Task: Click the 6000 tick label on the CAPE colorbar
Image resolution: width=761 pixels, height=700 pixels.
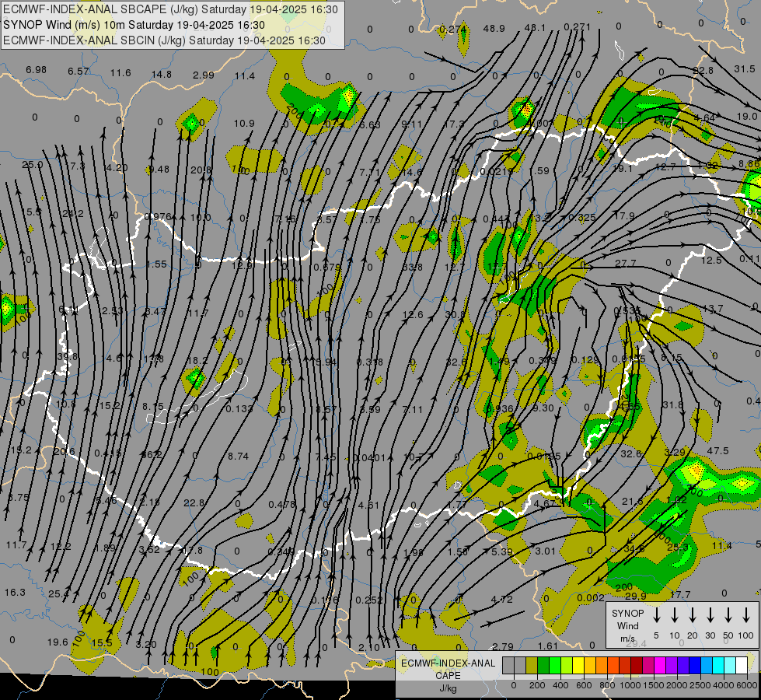Action: coord(748,685)
